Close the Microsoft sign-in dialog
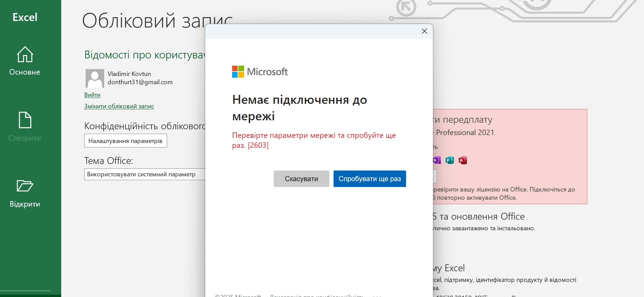 tap(424, 31)
